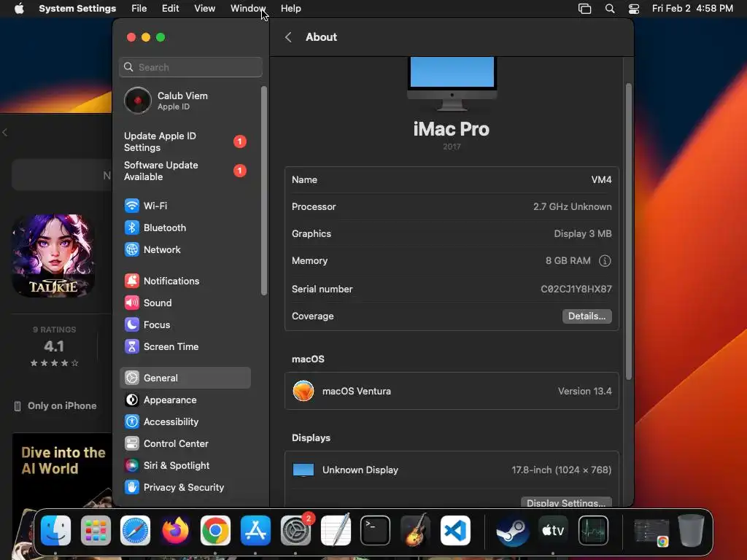
Task: Click the 4.1 rating in App Store
Action: [x=54, y=346]
